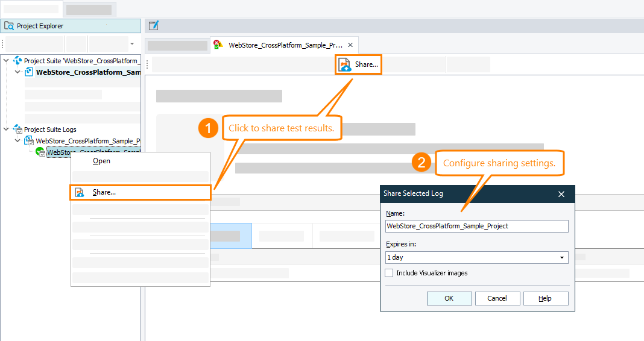Image resolution: width=644 pixels, height=341 pixels.
Task: Enable Include Visualizer images checkbox
Action: point(390,273)
